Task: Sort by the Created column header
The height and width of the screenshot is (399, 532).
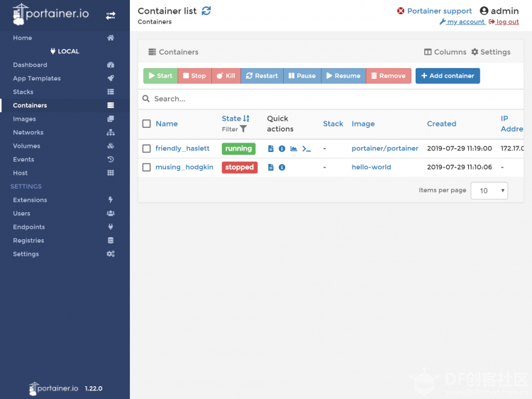Action: coord(441,124)
